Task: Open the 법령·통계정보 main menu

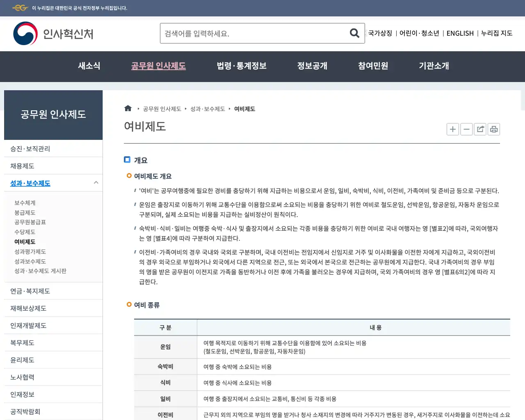Action: click(242, 66)
